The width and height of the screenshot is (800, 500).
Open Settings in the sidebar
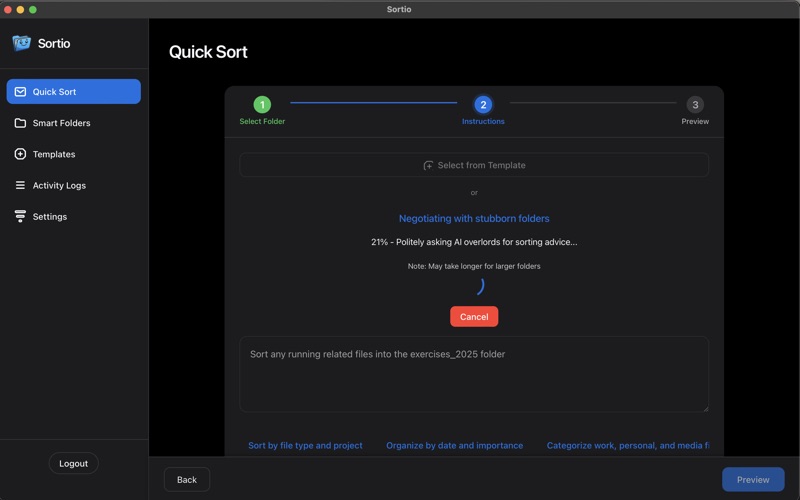tap(73, 216)
